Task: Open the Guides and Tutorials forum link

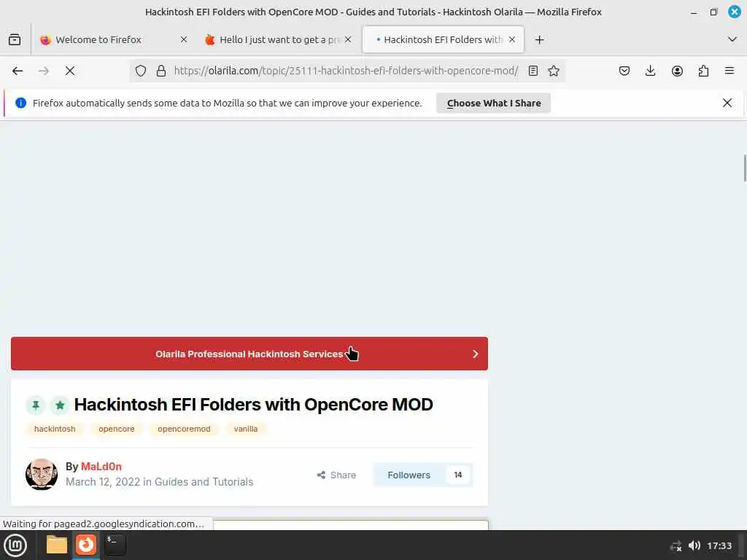Action: pyautogui.click(x=204, y=482)
